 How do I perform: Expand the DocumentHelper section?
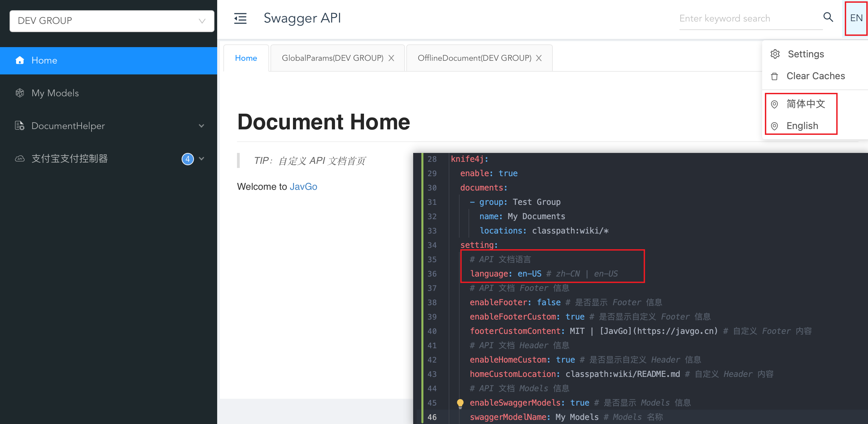pyautogui.click(x=202, y=126)
